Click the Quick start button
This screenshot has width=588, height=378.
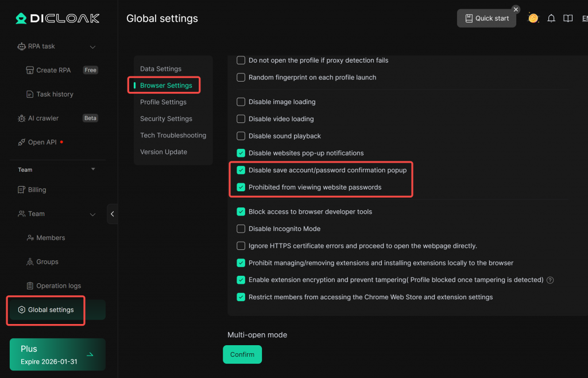[x=486, y=18]
